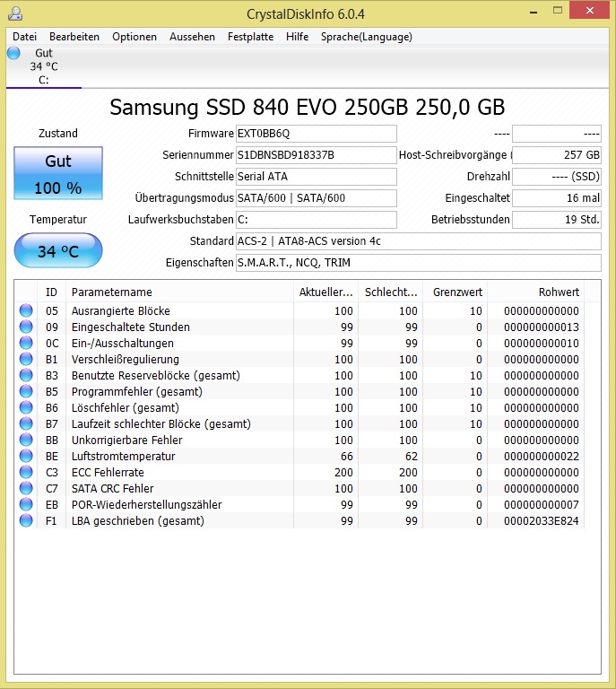The image size is (616, 689).
Task: Click status orb of Laufzeit schlechter Blöcke row
Action: (26, 423)
